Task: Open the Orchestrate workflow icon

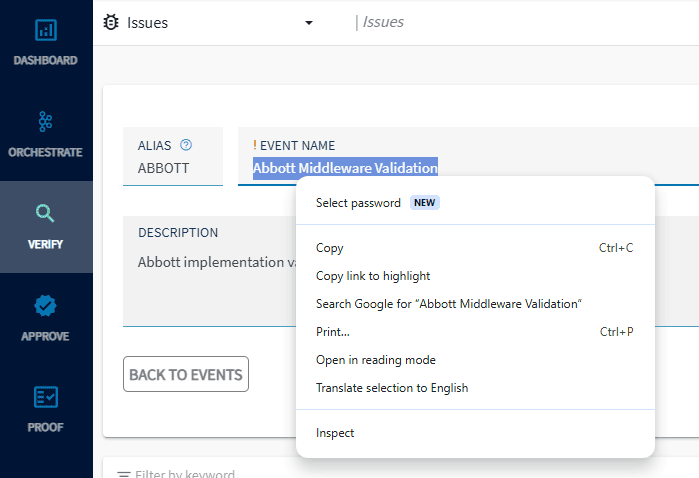Action: [45, 121]
